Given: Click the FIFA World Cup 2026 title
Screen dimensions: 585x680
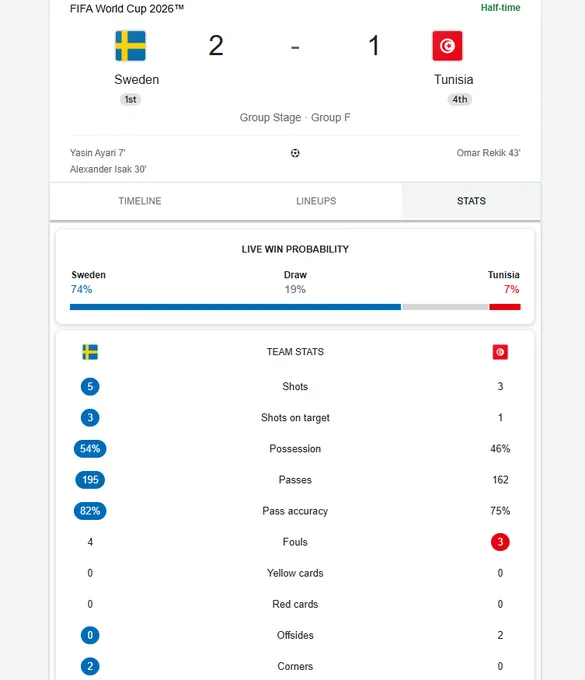Looking at the screenshot, I should click(x=127, y=9).
